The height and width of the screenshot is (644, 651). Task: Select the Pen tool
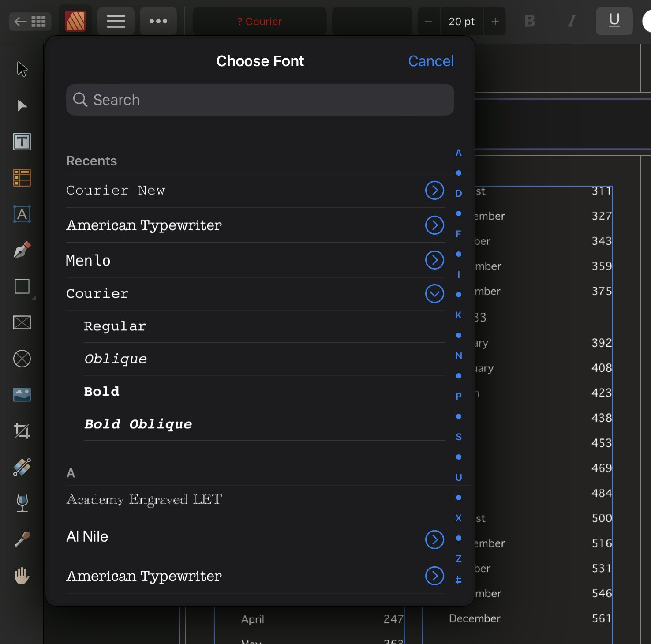pos(22,250)
